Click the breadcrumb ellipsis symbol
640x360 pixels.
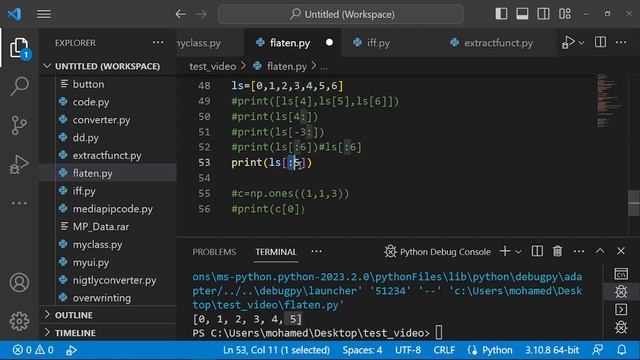click(x=323, y=67)
